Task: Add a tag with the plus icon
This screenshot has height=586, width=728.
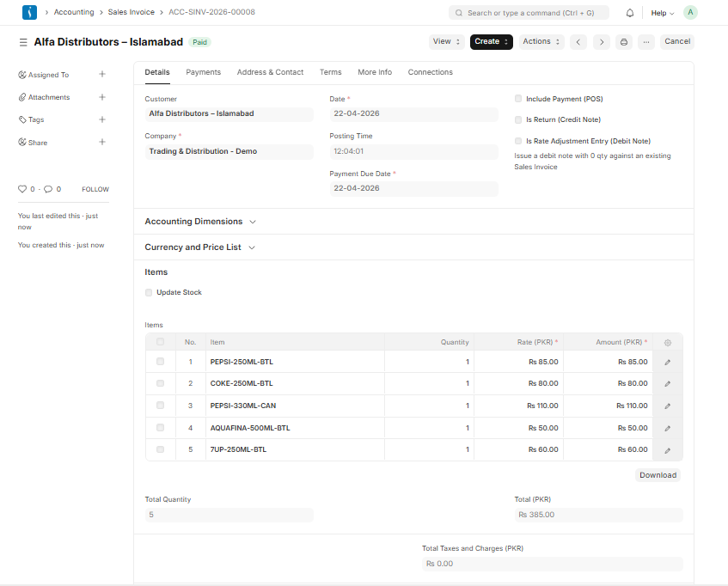Action: tap(102, 119)
